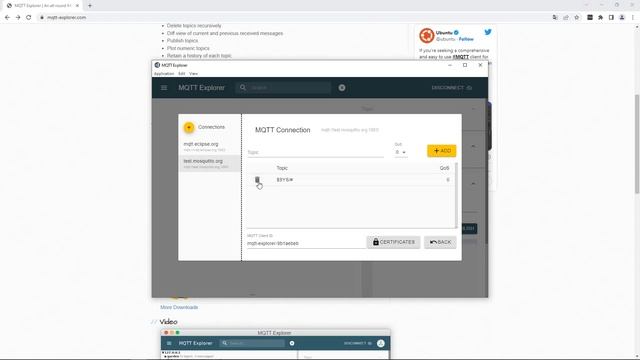The image size is (640, 360).
Task: Open the QoS dropdown
Action: tap(400, 152)
